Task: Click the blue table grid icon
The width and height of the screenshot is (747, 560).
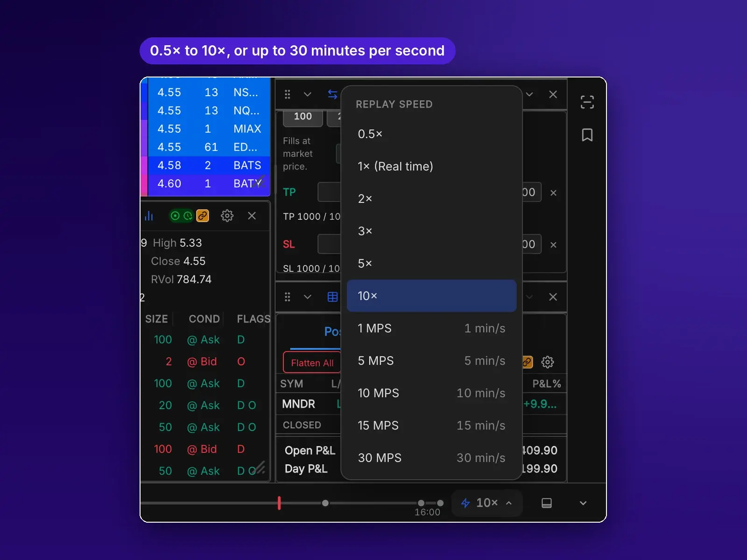Action: 332,297
